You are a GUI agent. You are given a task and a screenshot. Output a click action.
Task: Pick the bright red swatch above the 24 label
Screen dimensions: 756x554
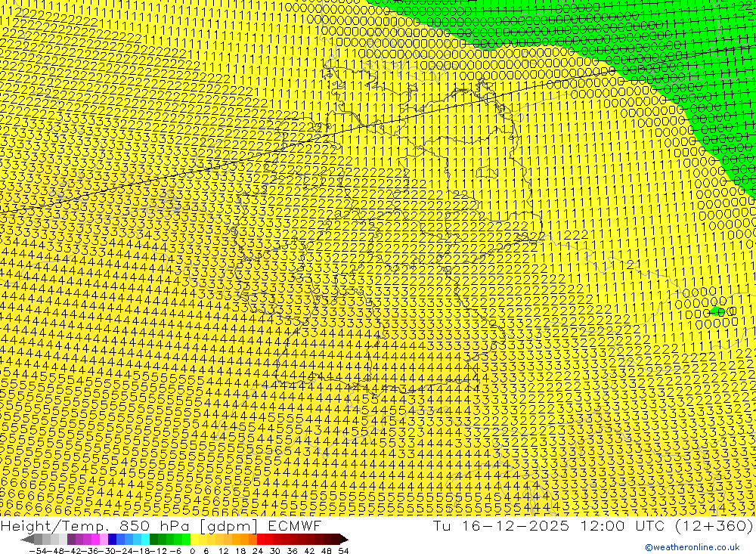pyautogui.click(x=261, y=539)
